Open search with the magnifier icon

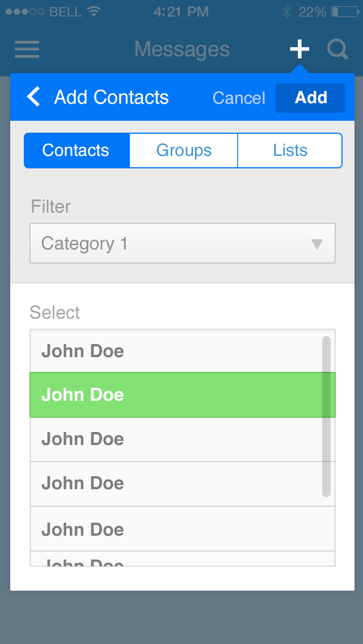click(337, 49)
